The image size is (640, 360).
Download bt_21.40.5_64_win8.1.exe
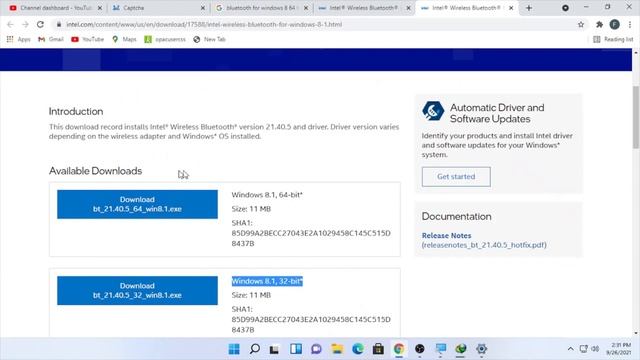[137, 204]
